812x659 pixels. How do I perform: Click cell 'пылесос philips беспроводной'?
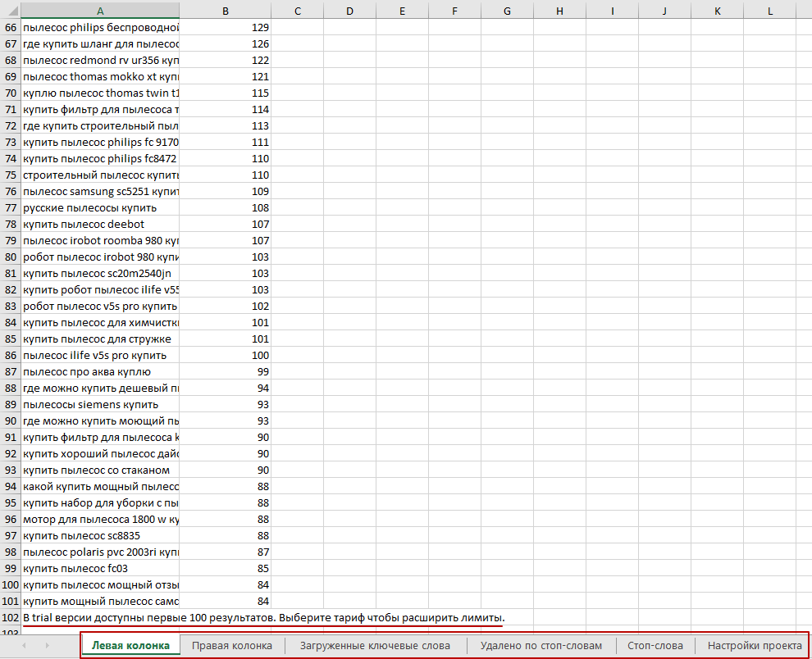point(100,27)
